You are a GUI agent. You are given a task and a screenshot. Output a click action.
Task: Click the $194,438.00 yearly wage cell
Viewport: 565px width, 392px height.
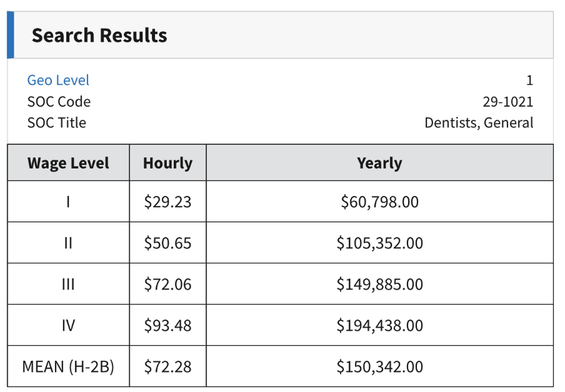coord(379,325)
